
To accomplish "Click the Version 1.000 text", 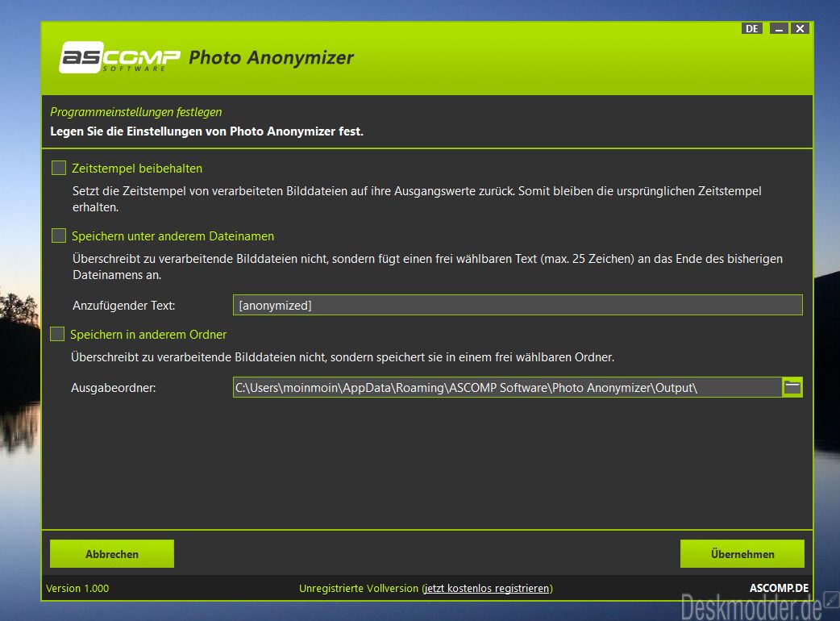I will pos(77,588).
